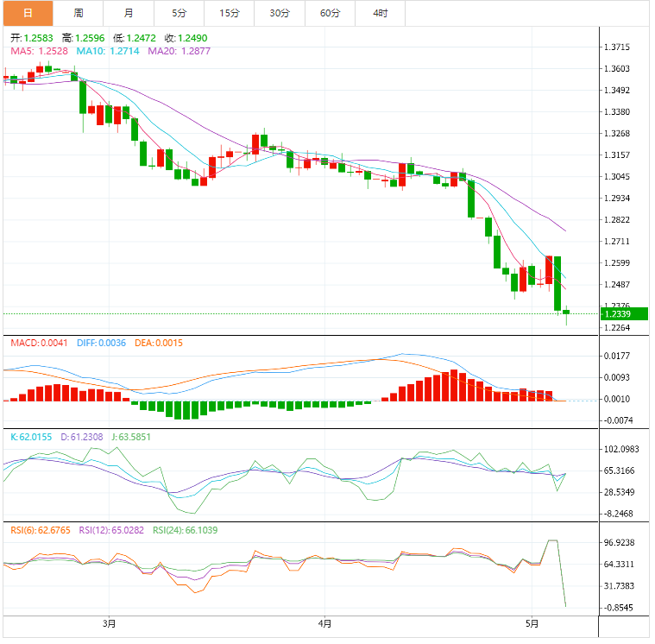Choose the 60分 timeframe tab

coord(330,13)
